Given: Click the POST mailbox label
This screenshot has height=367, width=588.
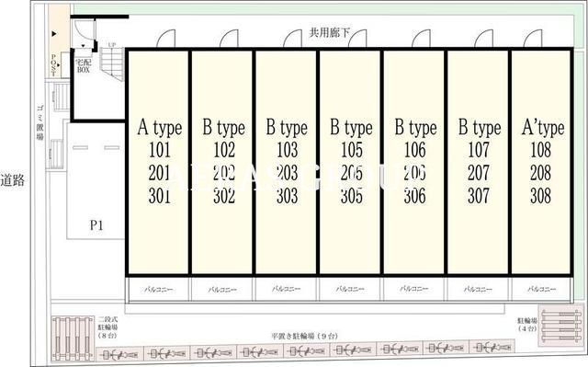Looking at the screenshot, I should (x=53, y=65).
